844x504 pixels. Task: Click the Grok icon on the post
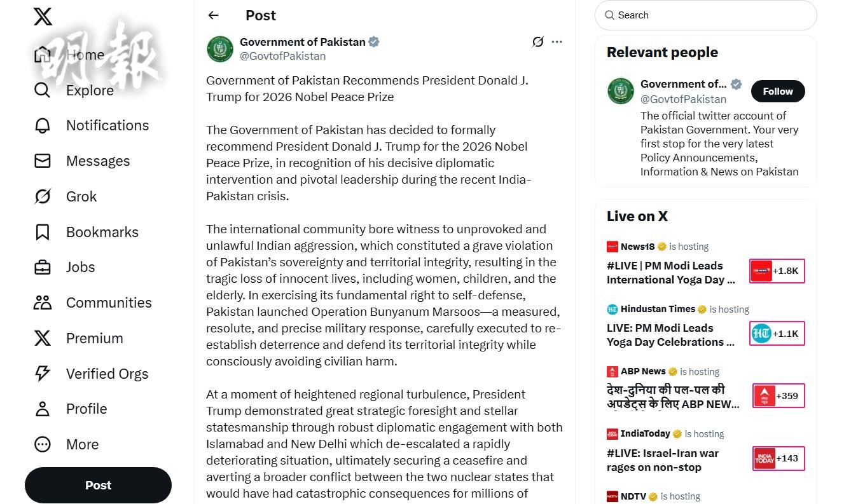pyautogui.click(x=538, y=42)
